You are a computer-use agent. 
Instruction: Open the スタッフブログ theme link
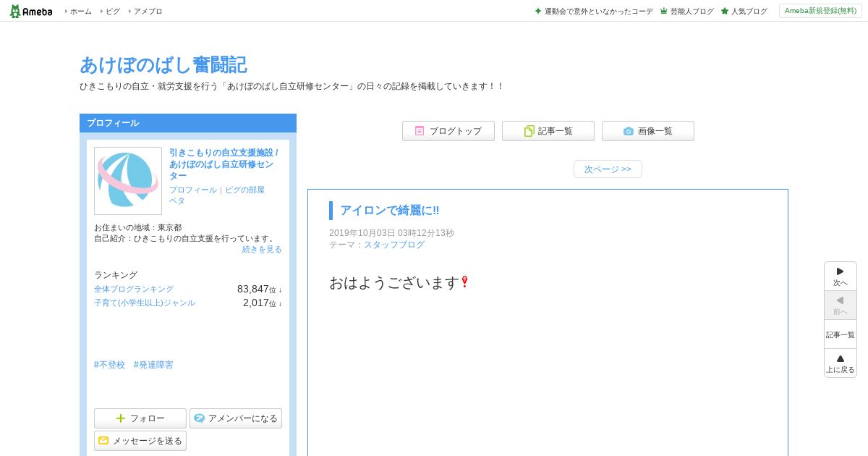coord(394,245)
